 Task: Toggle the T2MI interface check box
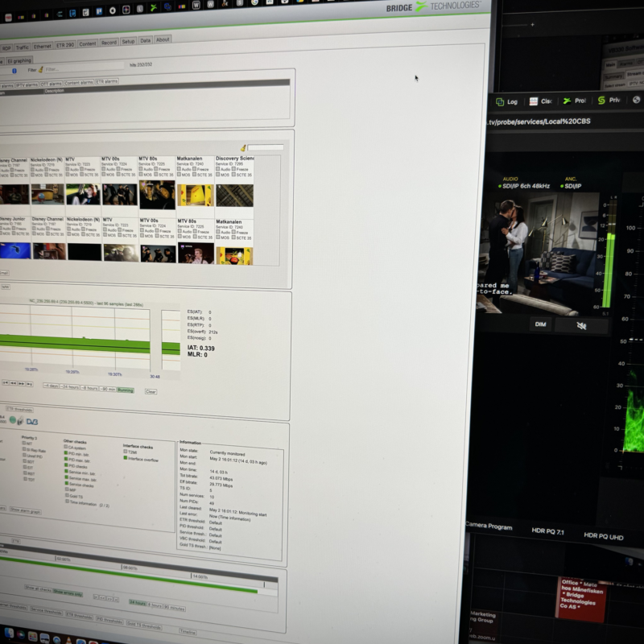[126, 452]
